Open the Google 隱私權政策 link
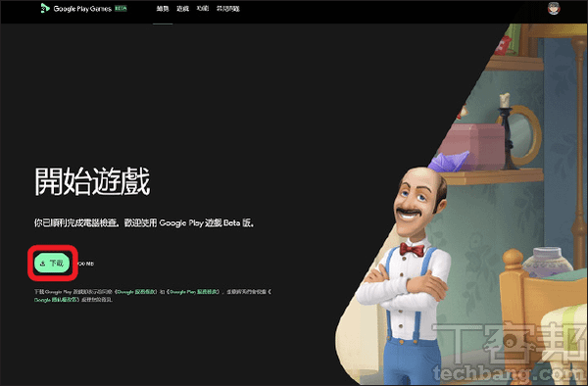The image size is (588, 386). (56, 300)
